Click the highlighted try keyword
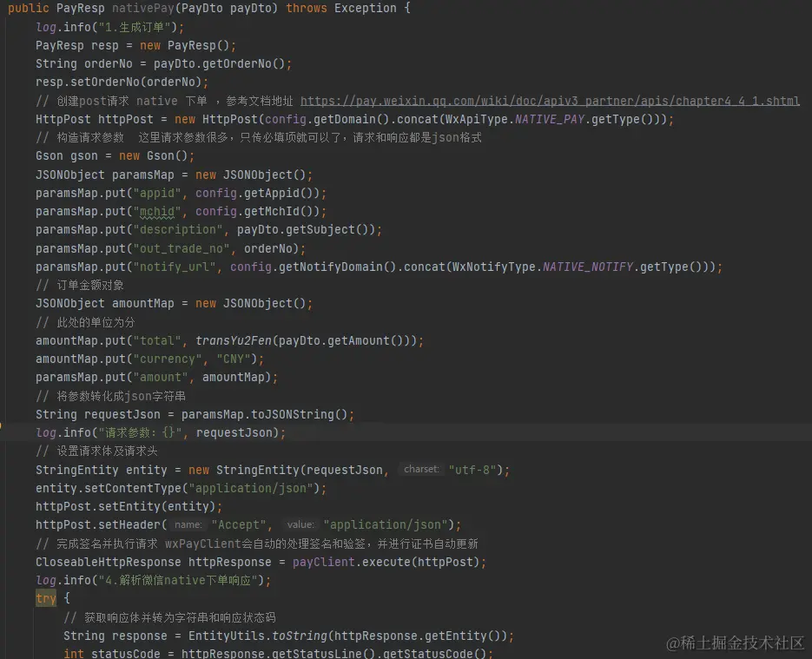The height and width of the screenshot is (659, 812). click(45, 598)
